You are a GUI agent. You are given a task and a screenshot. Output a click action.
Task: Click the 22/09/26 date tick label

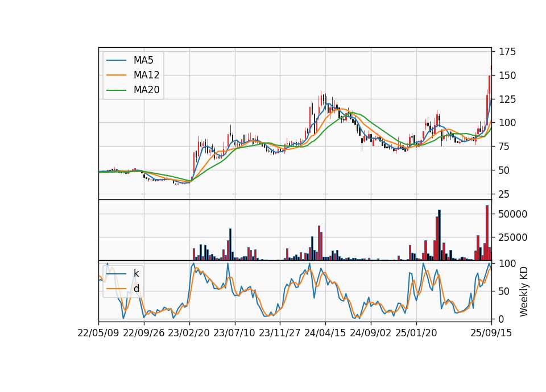[144, 333]
